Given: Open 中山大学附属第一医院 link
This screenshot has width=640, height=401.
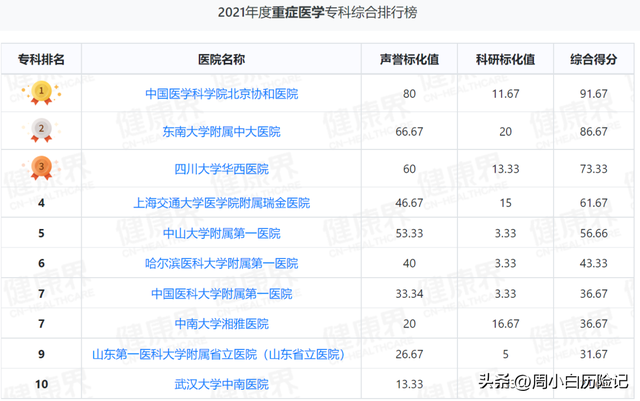Looking at the screenshot, I should pyautogui.click(x=222, y=233).
